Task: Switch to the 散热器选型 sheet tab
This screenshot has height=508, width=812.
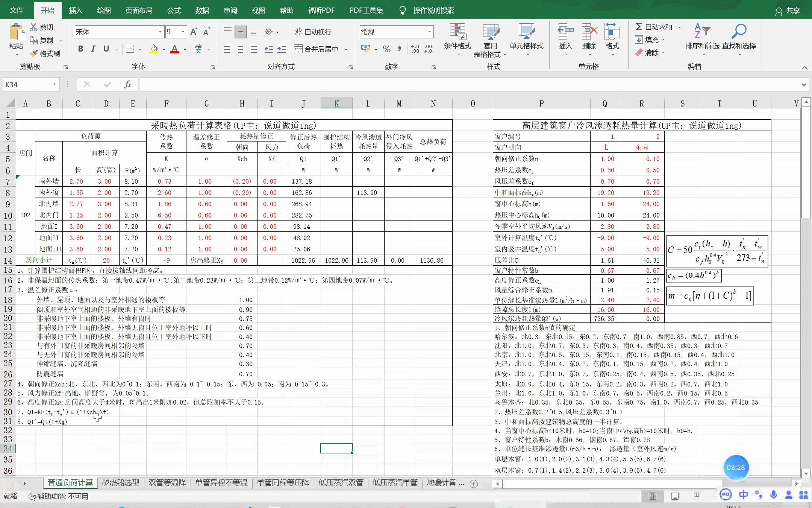Action: tap(120, 483)
